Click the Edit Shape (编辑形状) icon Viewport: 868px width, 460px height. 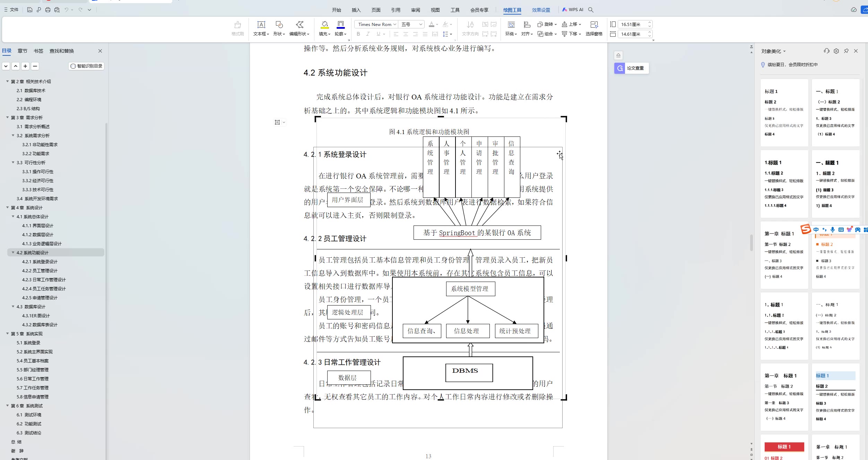pyautogui.click(x=300, y=24)
